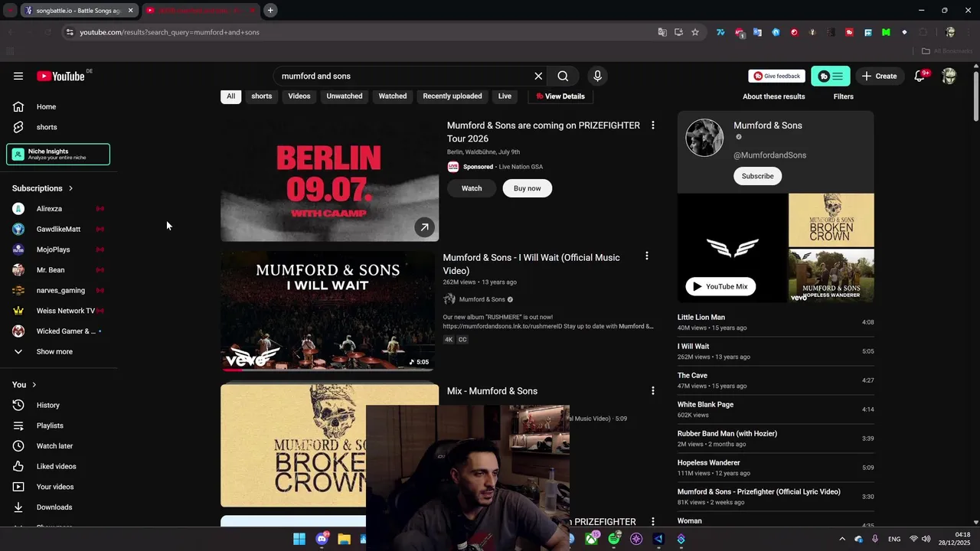
Task: Open the YouTube hamburger guide menu
Action: (x=18, y=76)
